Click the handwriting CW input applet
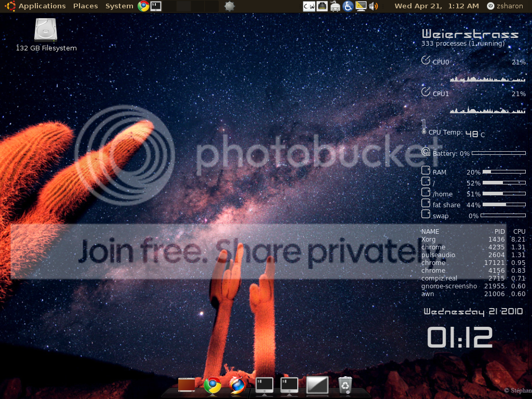The image size is (532, 399). [x=309, y=6]
